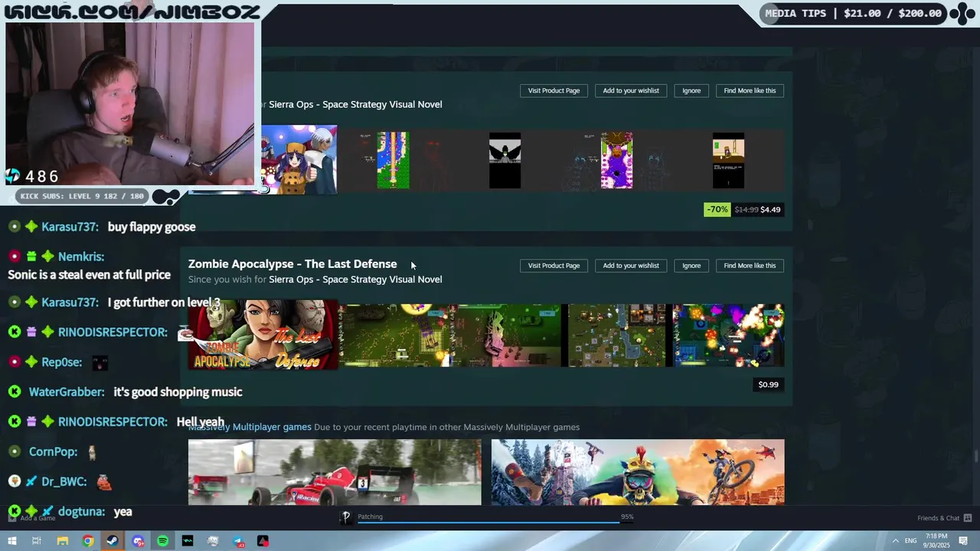Find More like Zombie Apocalypse
The height and width of the screenshot is (551, 980).
click(x=750, y=266)
